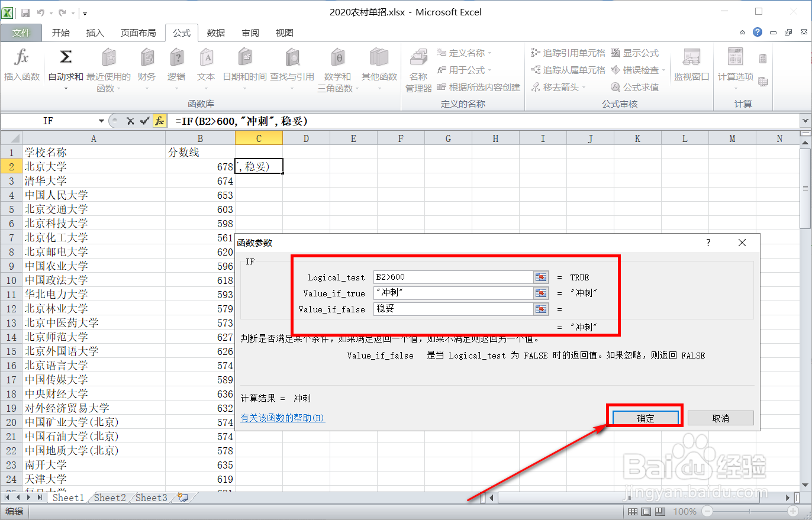The height and width of the screenshot is (520, 812).
Task: Open the More Functions icon
Action: click(x=379, y=57)
